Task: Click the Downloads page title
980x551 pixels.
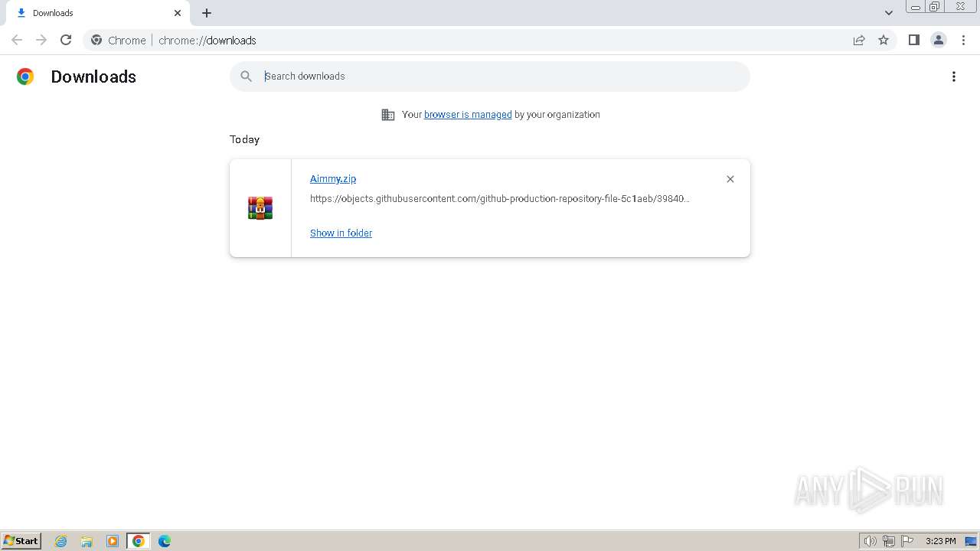Action: (93, 77)
